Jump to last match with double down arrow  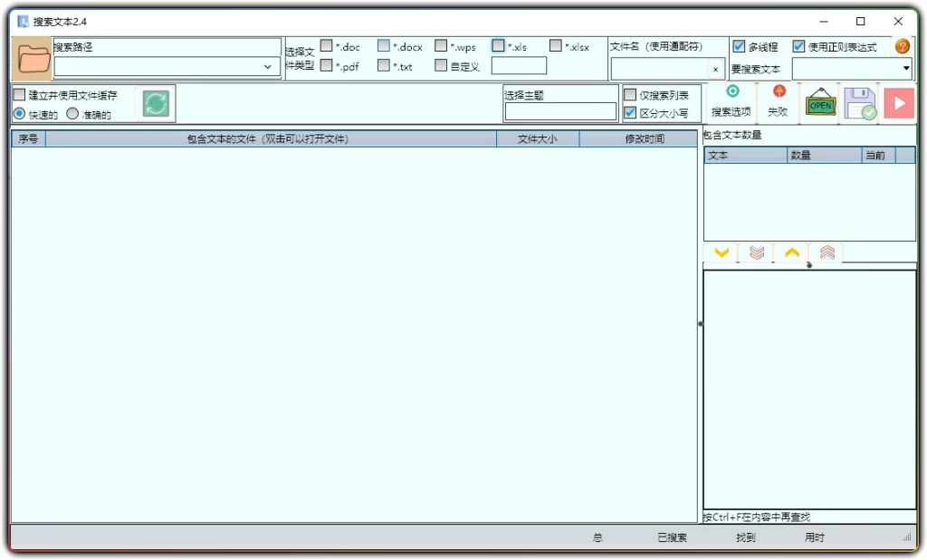pyautogui.click(x=757, y=252)
